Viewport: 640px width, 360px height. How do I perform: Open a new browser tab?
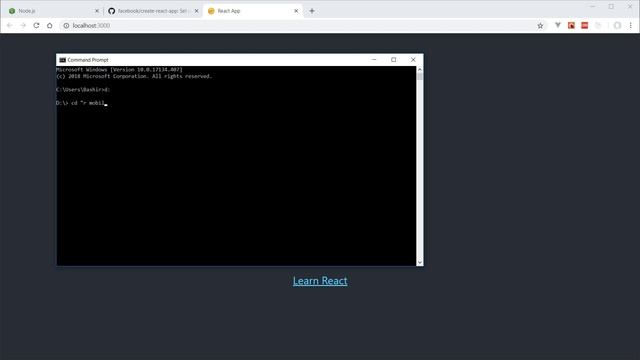click(312, 11)
